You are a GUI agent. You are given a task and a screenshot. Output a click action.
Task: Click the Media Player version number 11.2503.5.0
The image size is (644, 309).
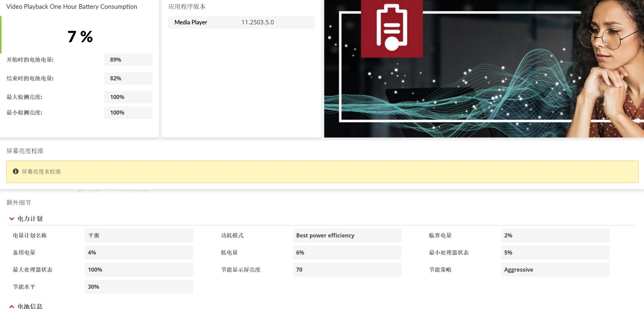(258, 22)
